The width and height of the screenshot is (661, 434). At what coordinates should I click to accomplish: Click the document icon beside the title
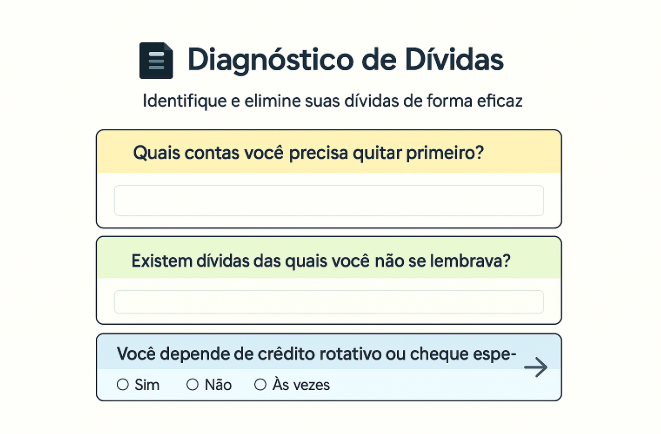155,61
